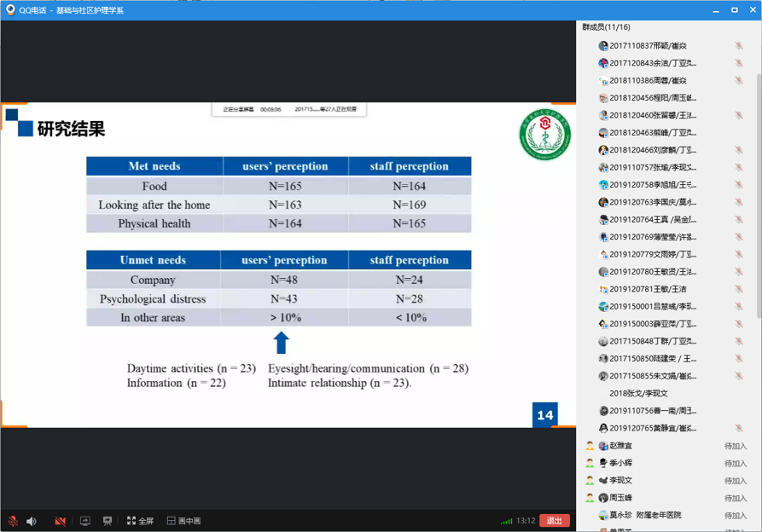Click the green signal strength indicator

tap(506, 521)
